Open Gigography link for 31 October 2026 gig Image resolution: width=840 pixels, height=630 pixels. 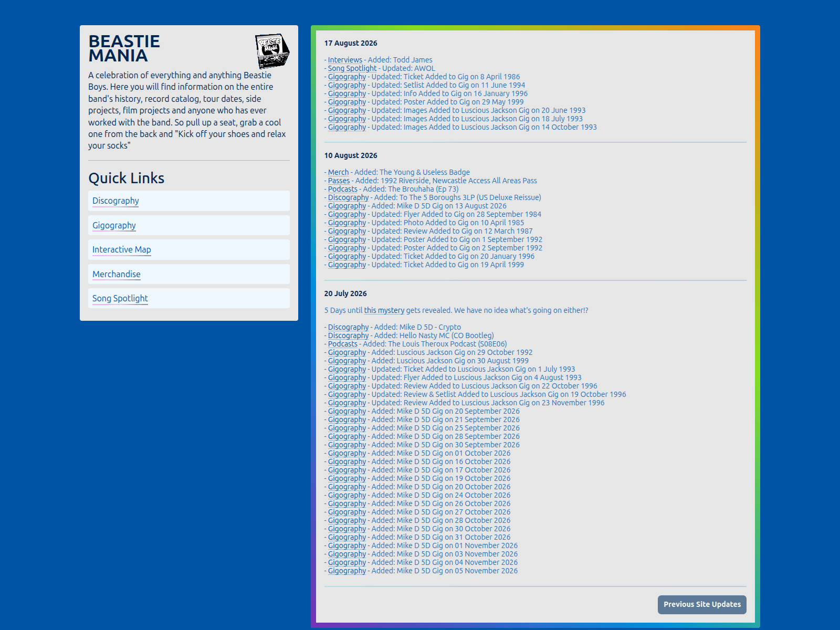(x=347, y=537)
